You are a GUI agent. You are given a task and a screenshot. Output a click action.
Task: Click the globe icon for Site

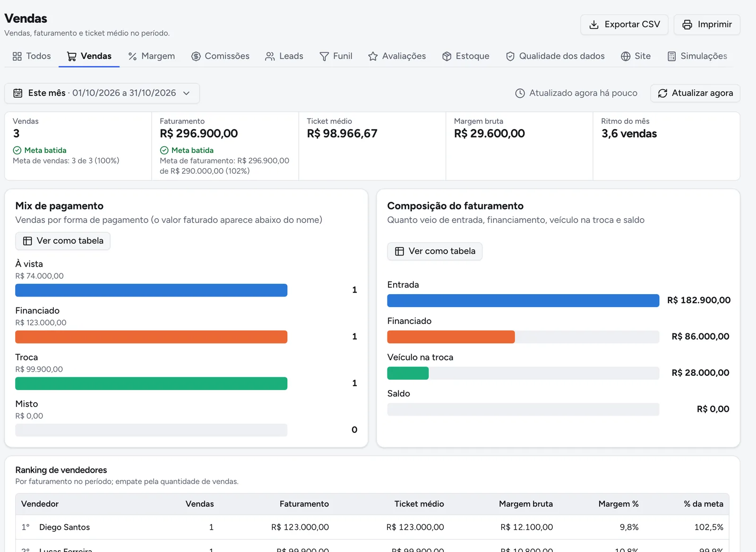pyautogui.click(x=626, y=56)
